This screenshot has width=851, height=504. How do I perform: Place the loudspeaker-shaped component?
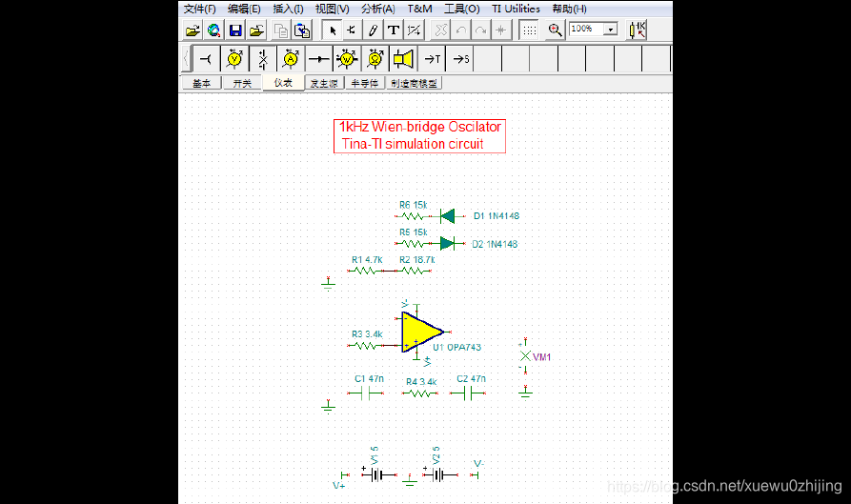(404, 58)
